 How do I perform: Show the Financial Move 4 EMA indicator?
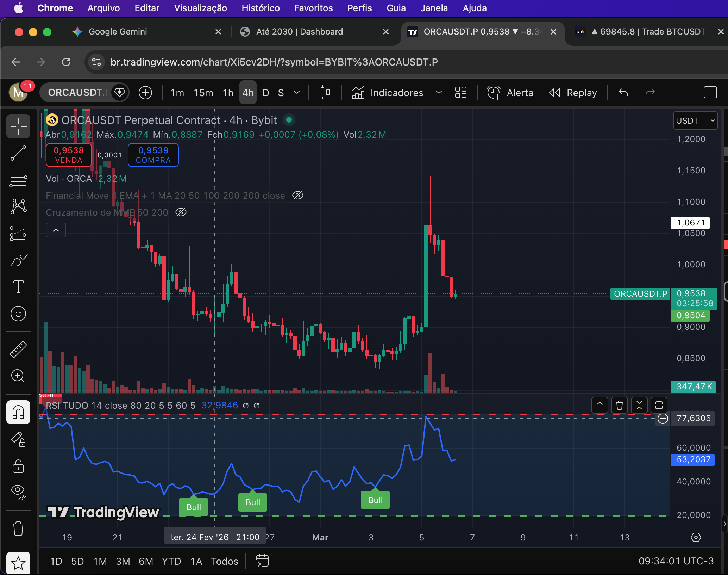tap(298, 196)
